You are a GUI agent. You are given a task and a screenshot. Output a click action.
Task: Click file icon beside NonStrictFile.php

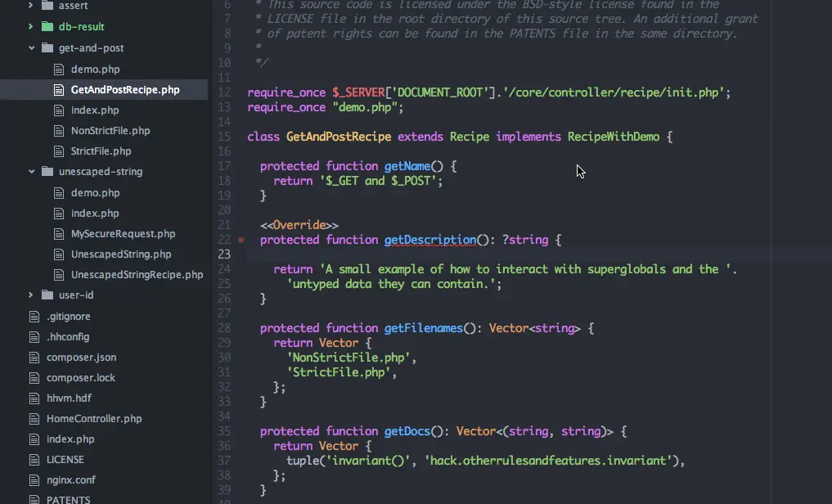pos(59,131)
